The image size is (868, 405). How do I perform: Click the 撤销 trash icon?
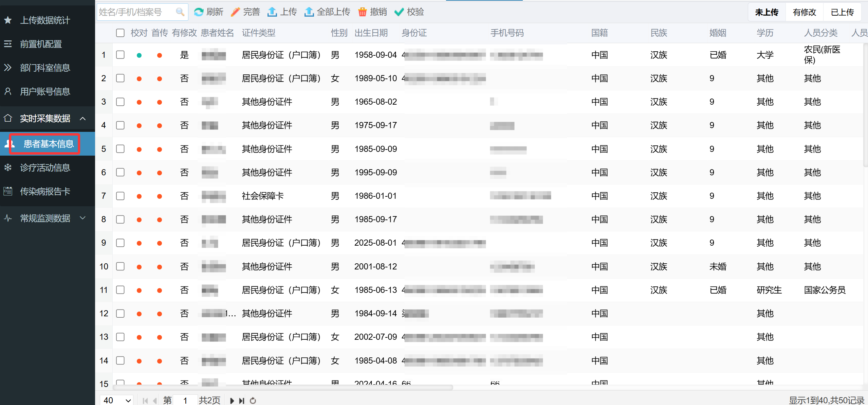click(363, 12)
